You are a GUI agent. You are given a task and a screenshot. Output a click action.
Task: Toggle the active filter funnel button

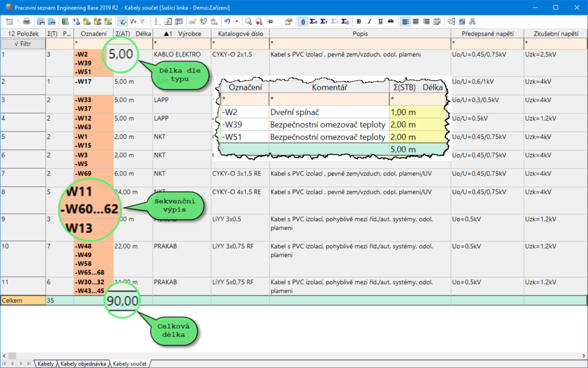point(122,21)
